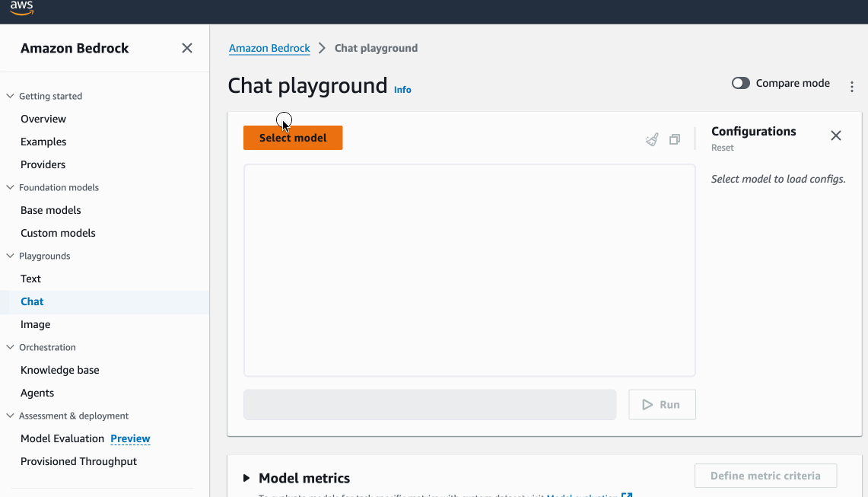868x497 pixels.
Task: Click the clear chat broom icon
Action: click(652, 139)
